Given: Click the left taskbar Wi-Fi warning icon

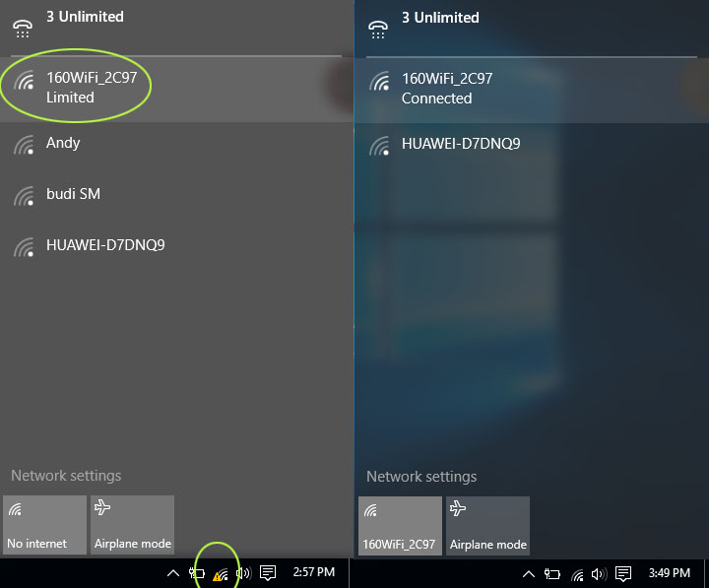Looking at the screenshot, I should point(221,575).
